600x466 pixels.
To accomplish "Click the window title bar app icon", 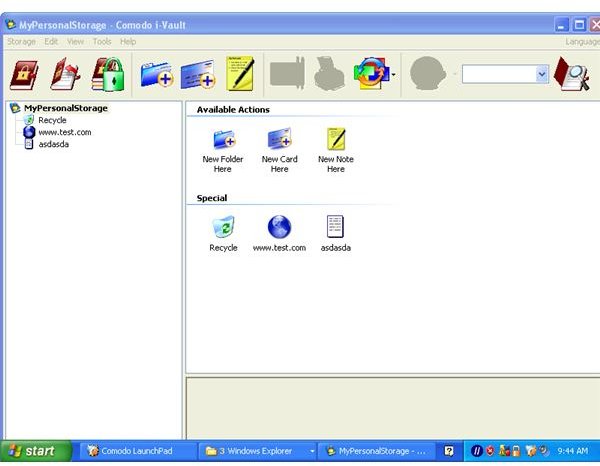I will click(11, 25).
